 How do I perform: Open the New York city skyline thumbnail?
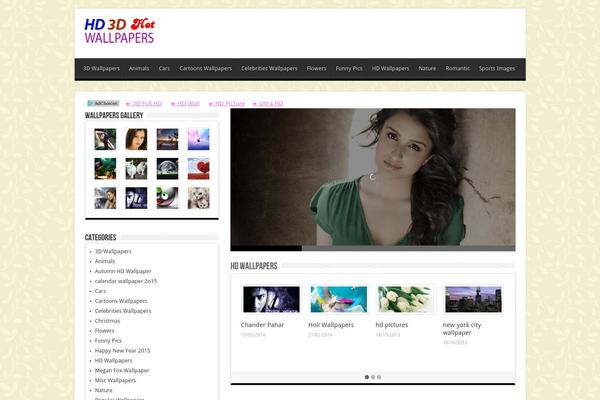473,299
